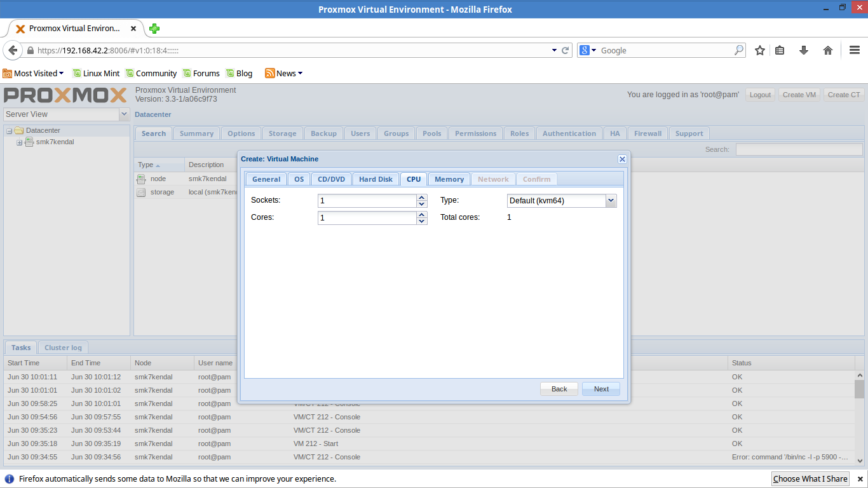Increase Sockets with up spinner arrow
The width and height of the screenshot is (868, 488).
point(422,198)
